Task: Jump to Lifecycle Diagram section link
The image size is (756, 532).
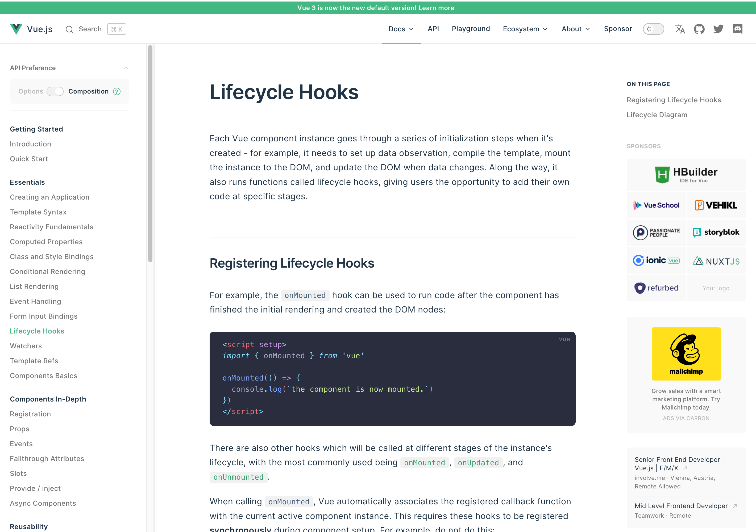Action: [x=657, y=115]
